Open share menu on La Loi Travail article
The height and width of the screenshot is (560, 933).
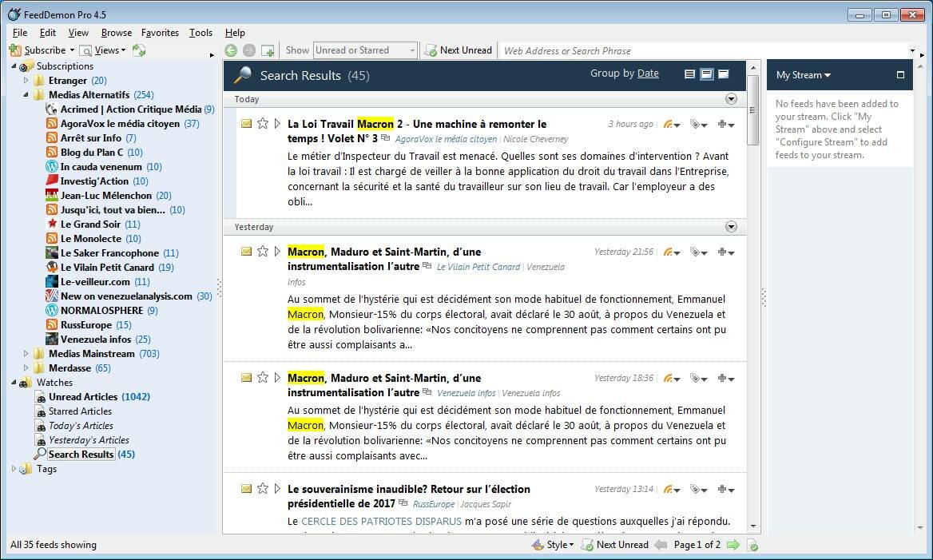[x=672, y=125]
